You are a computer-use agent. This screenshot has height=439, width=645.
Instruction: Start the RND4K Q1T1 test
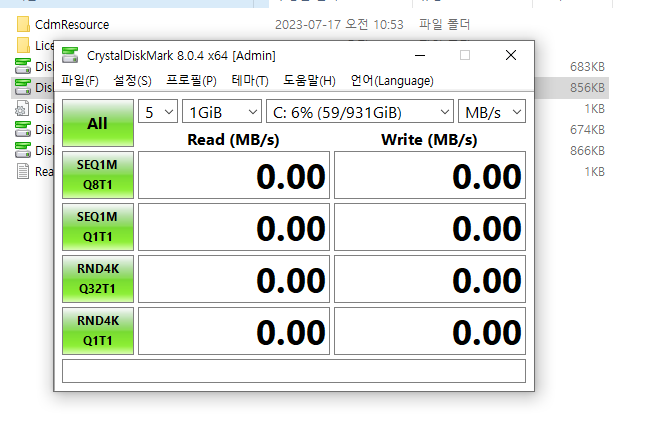click(x=98, y=331)
